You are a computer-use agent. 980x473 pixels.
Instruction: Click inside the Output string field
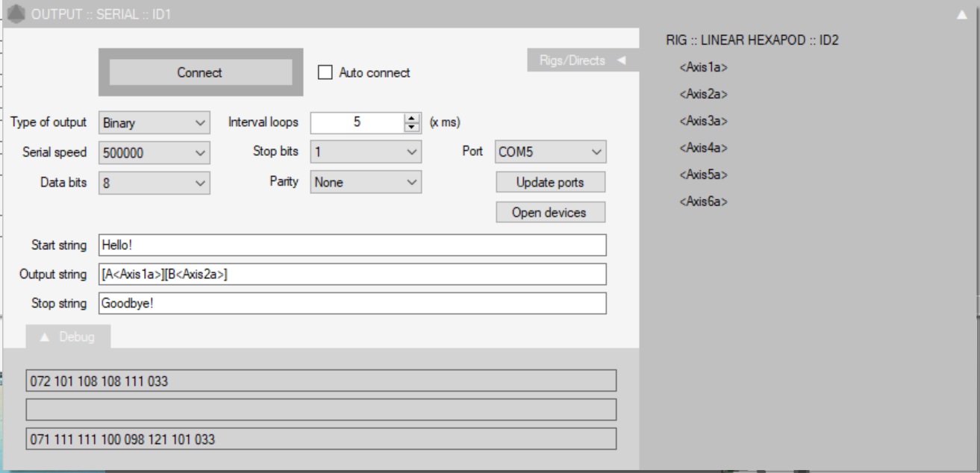352,275
